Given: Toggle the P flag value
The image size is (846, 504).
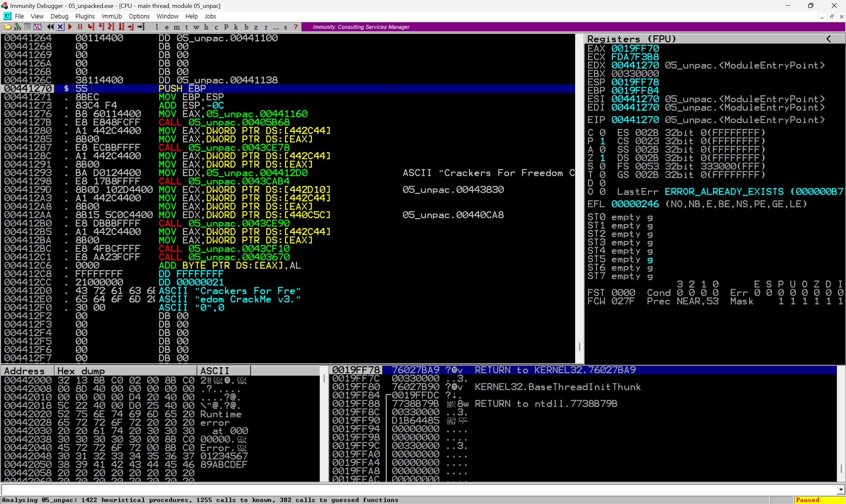Looking at the screenshot, I should (x=602, y=141).
